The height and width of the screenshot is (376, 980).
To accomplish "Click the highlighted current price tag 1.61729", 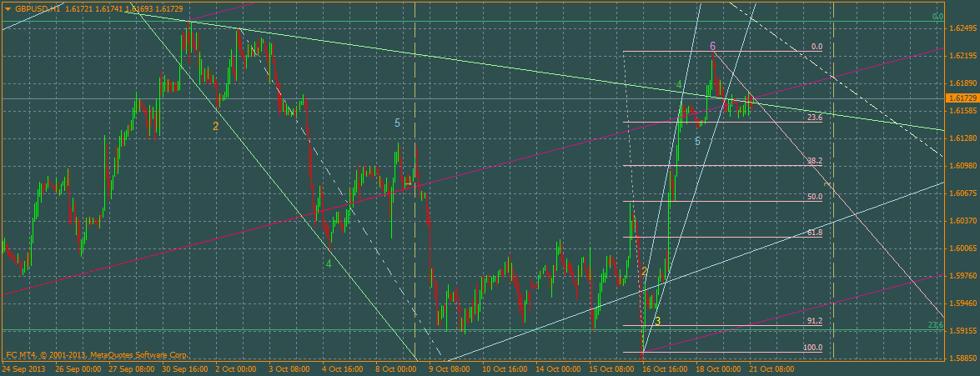I will pos(962,98).
